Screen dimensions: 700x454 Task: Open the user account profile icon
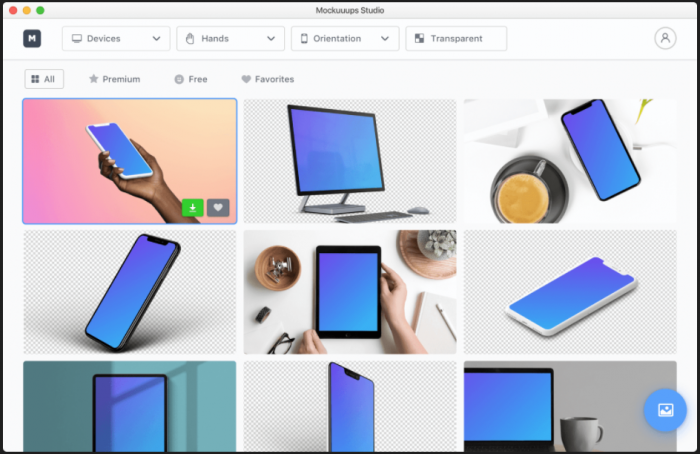coord(665,38)
